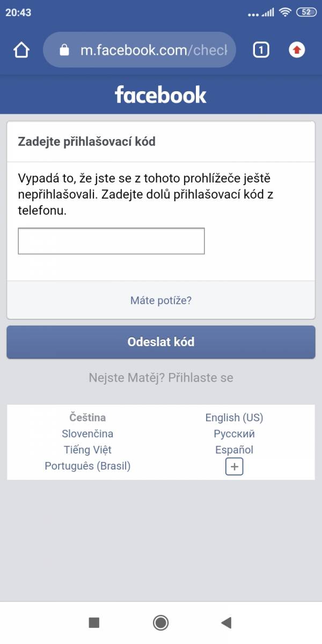The height and width of the screenshot is (644, 322).
Task: Tap the Android home circle button
Action: pos(160,623)
